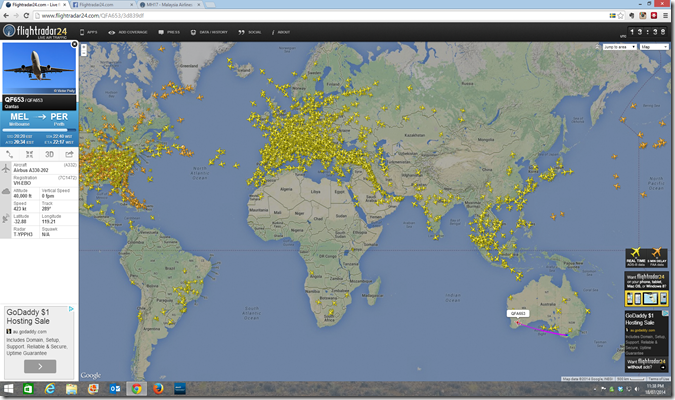
Task: Open GoDaddy $1 Hosting Sale link left ad
Action: click(28, 316)
